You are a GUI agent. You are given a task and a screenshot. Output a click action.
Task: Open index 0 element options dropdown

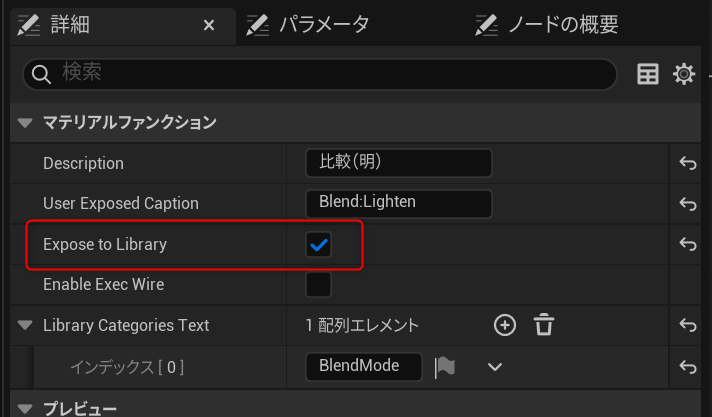point(495,367)
